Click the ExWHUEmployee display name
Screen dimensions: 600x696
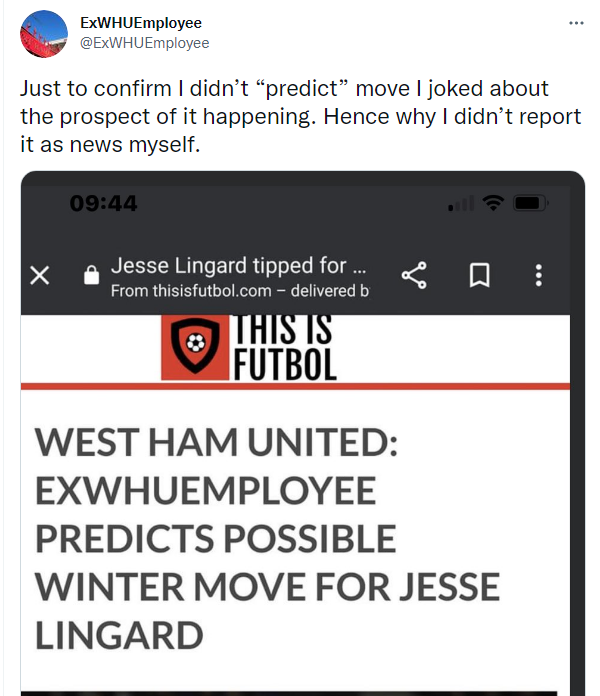tap(141, 23)
